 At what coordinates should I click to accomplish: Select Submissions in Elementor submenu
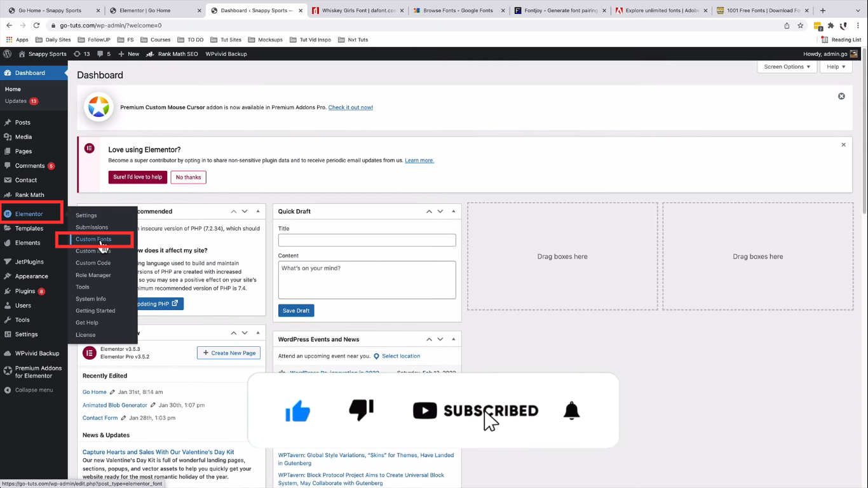click(92, 227)
